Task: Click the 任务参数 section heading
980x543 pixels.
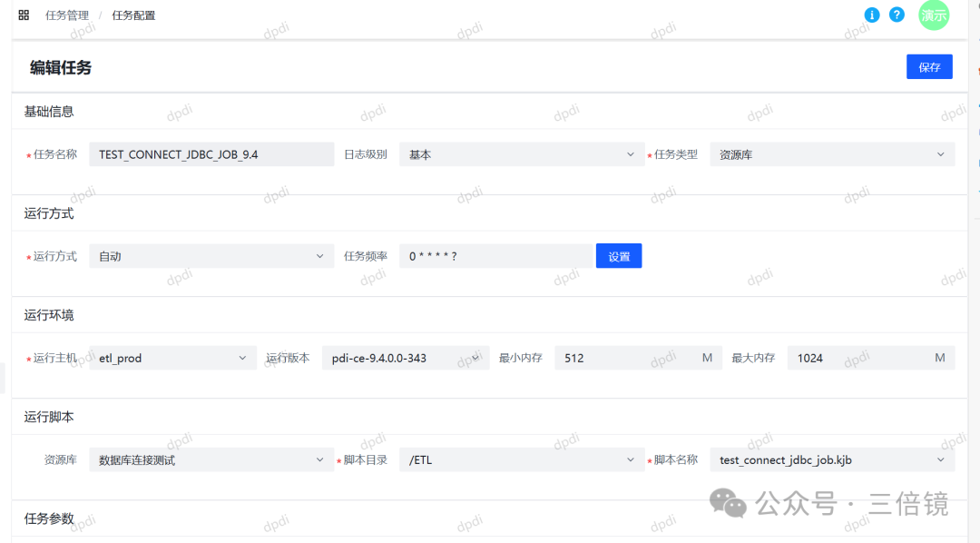Action: coord(49,518)
